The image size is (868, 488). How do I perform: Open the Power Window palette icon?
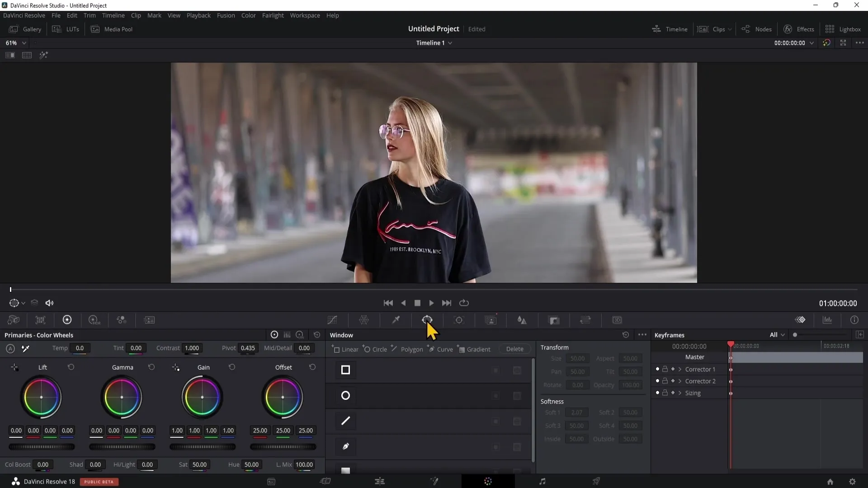coord(427,320)
